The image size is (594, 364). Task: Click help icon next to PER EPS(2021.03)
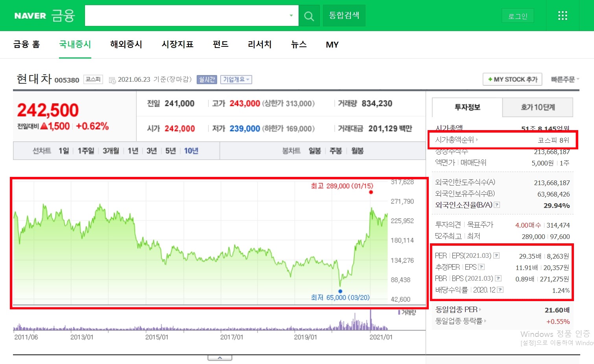(496, 256)
